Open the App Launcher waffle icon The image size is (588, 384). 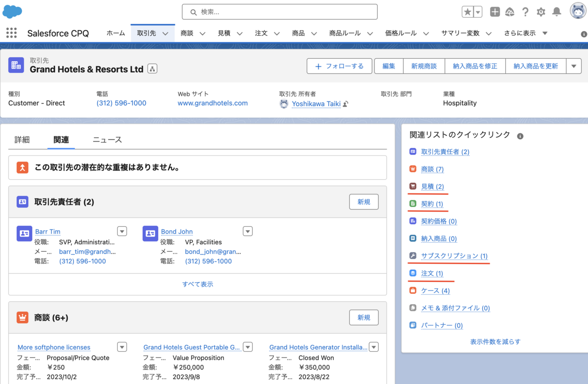coord(11,33)
